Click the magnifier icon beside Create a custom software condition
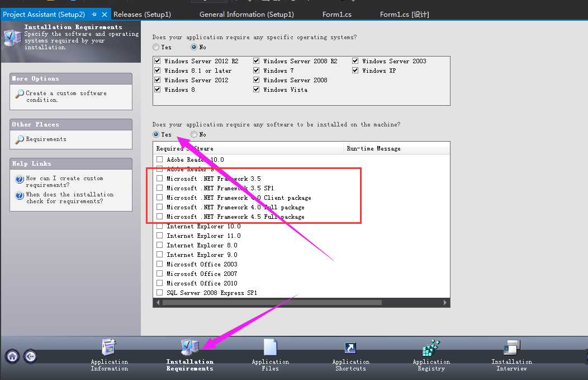The height and width of the screenshot is (380, 588). click(20, 93)
